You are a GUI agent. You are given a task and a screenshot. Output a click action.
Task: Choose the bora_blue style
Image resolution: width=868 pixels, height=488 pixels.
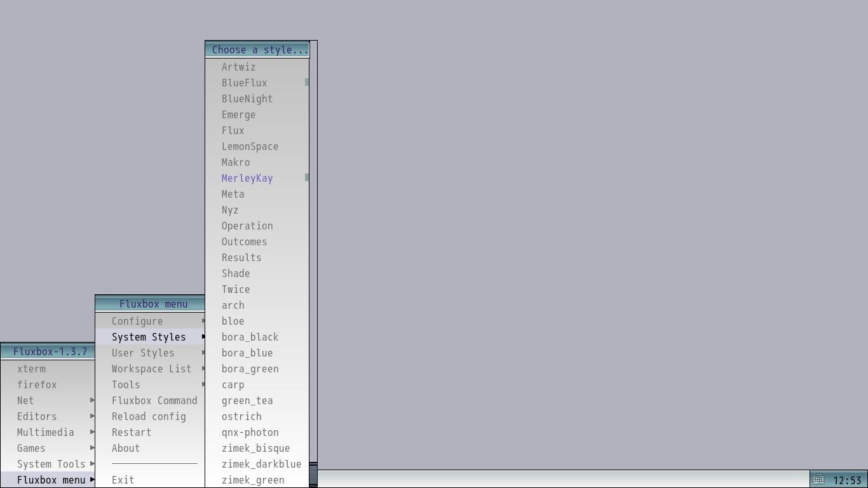(257, 353)
